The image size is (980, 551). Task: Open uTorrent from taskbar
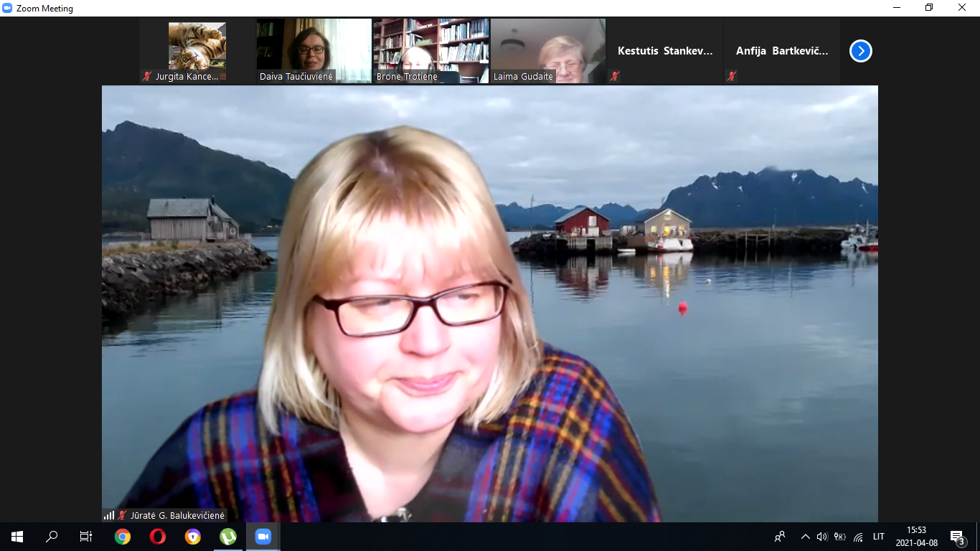[x=228, y=537]
